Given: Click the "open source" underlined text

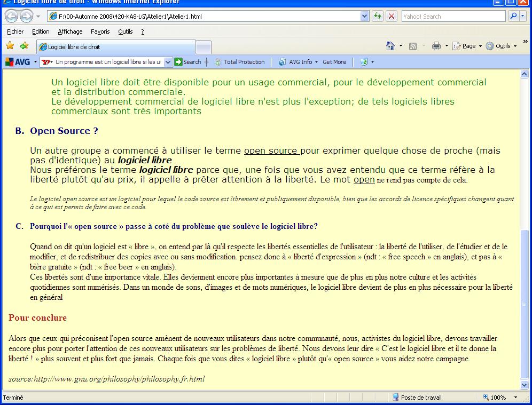Looking at the screenshot, I should click(271, 150).
